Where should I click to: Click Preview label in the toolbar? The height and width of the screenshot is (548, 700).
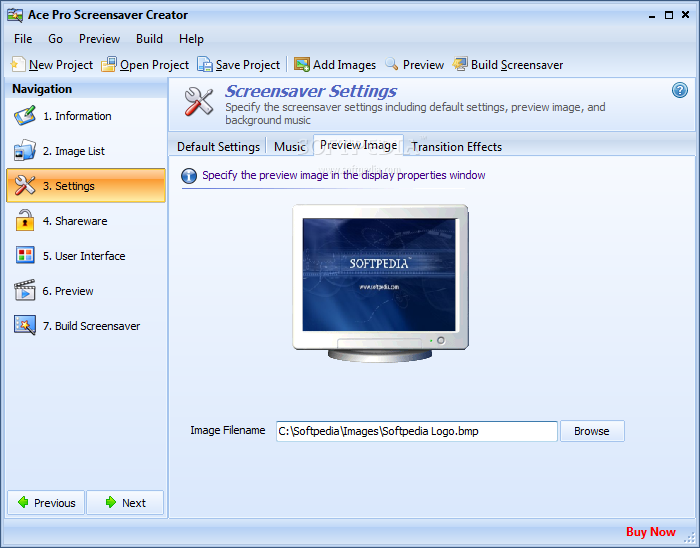click(423, 65)
